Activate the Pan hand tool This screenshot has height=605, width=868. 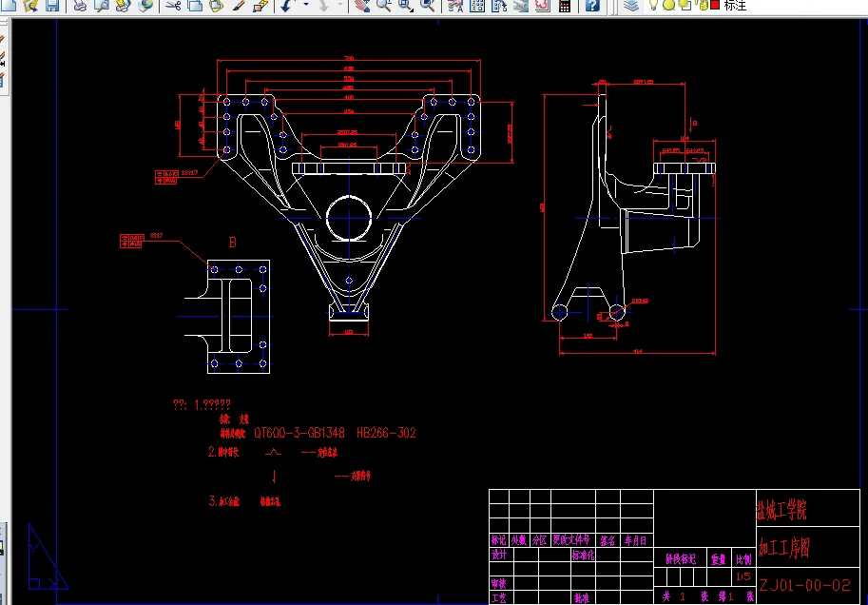click(x=362, y=6)
